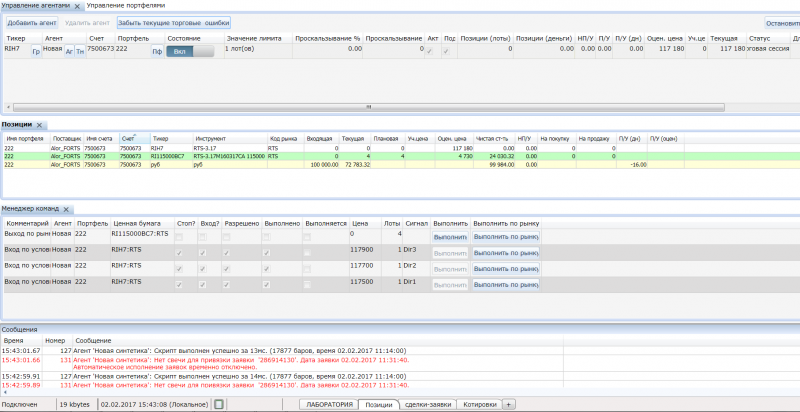Click the Добавить агент button
This screenshot has height=412, width=800.
pyautogui.click(x=31, y=21)
